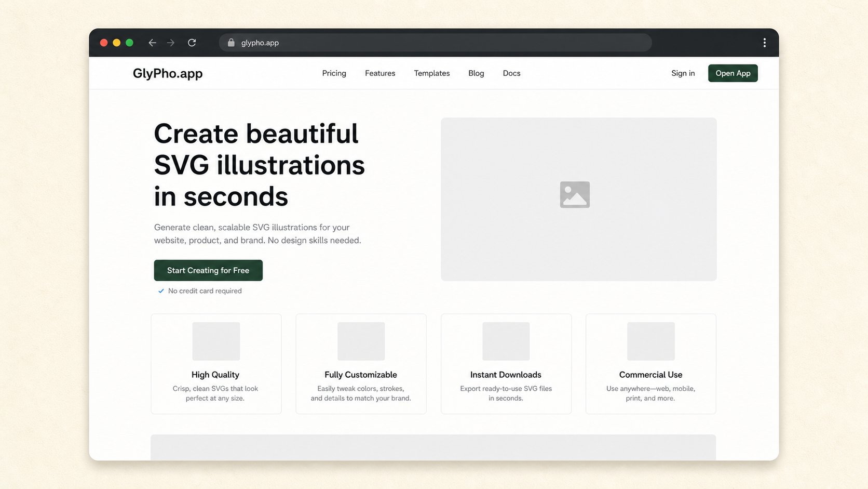This screenshot has height=489, width=868.
Task: Click the checkmark beside No credit card required
Action: tap(161, 291)
